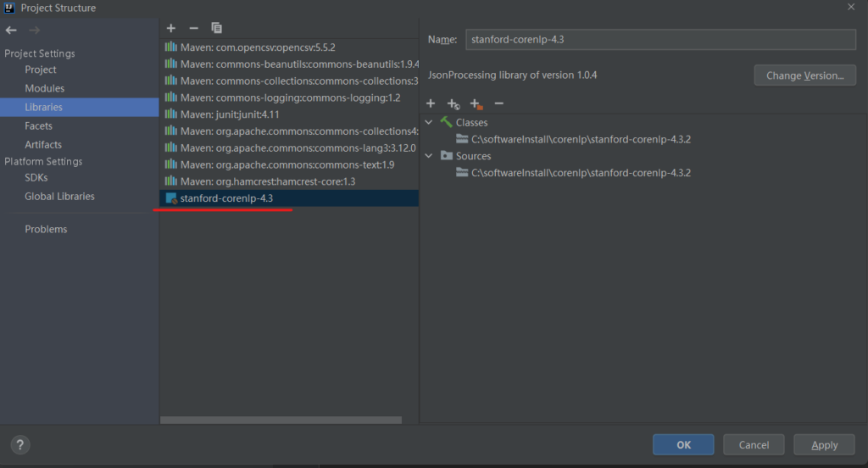Select Maven: org.hamcrest:hamcrest-core:1.3 library
The image size is (868, 468).
[289, 181]
